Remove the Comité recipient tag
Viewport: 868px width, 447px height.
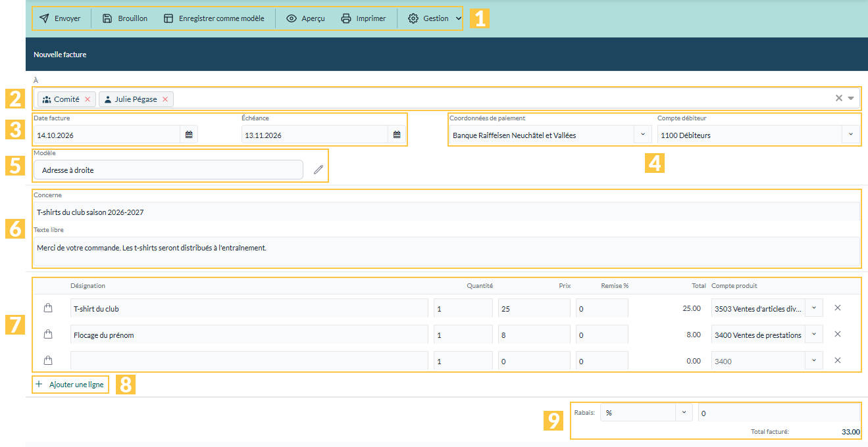pos(88,99)
